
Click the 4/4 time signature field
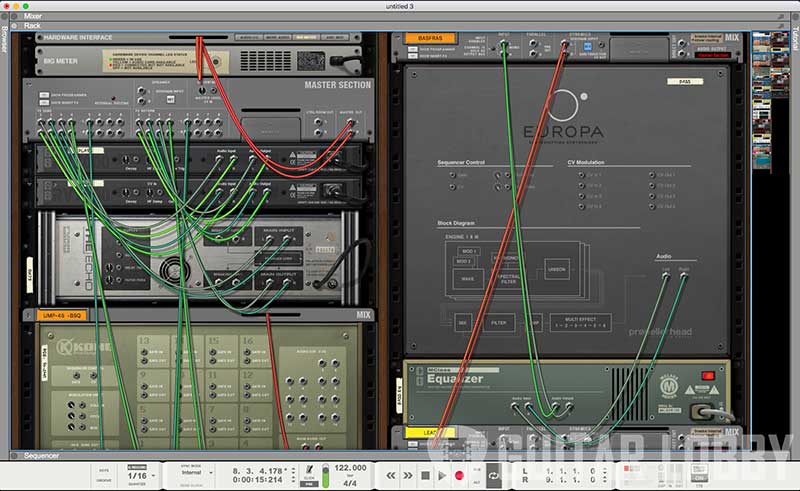[350, 483]
